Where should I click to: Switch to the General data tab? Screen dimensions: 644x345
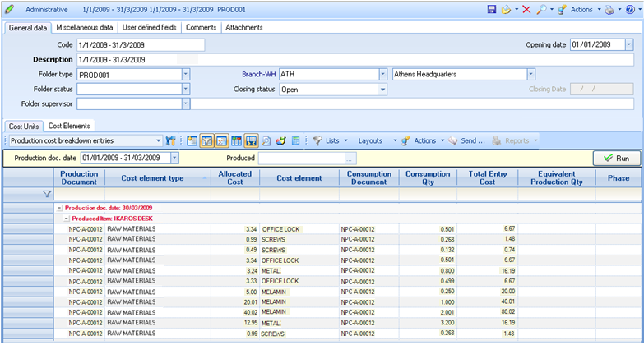click(x=28, y=28)
